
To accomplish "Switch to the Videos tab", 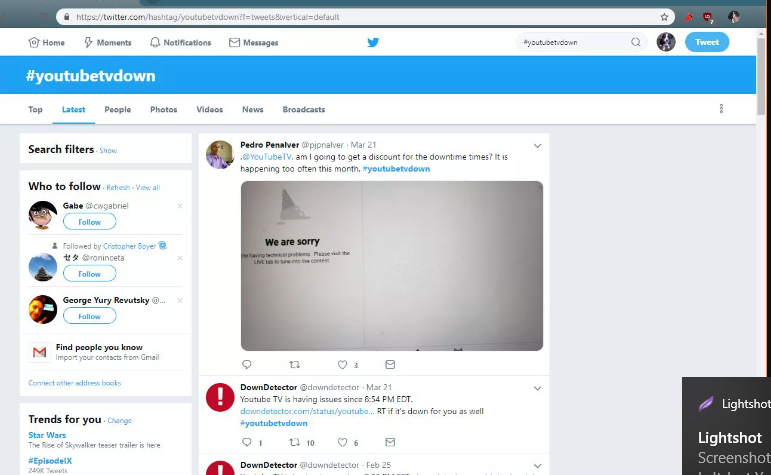I will [x=209, y=109].
